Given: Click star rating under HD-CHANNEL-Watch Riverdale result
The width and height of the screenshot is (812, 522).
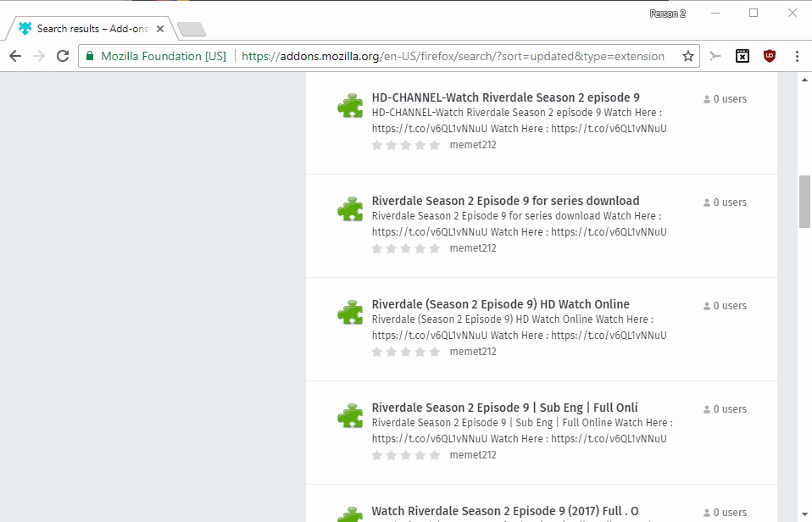Looking at the screenshot, I should click(406, 145).
